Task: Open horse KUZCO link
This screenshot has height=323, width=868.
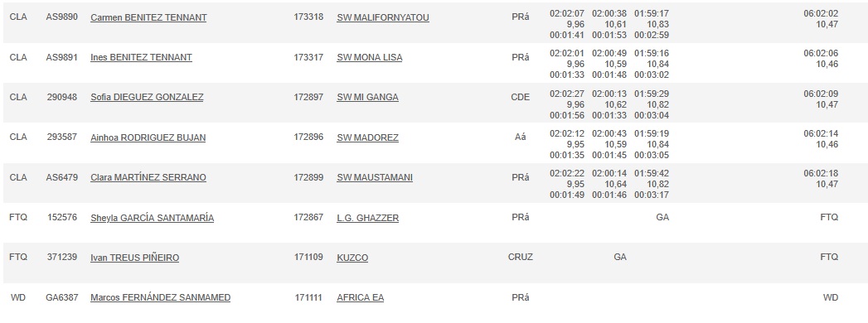Action: [x=352, y=258]
